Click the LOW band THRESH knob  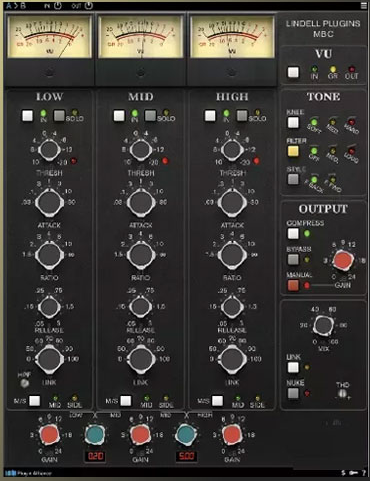(x=49, y=150)
